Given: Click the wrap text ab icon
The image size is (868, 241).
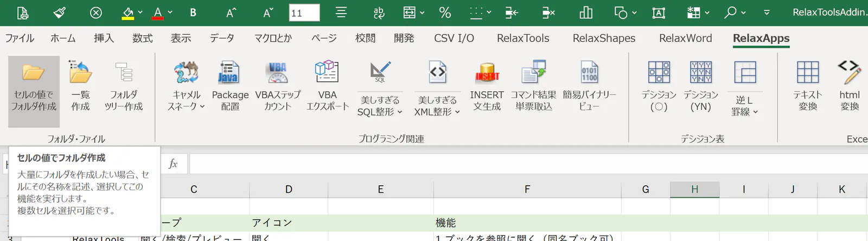Looking at the screenshot, I should pos(379,12).
